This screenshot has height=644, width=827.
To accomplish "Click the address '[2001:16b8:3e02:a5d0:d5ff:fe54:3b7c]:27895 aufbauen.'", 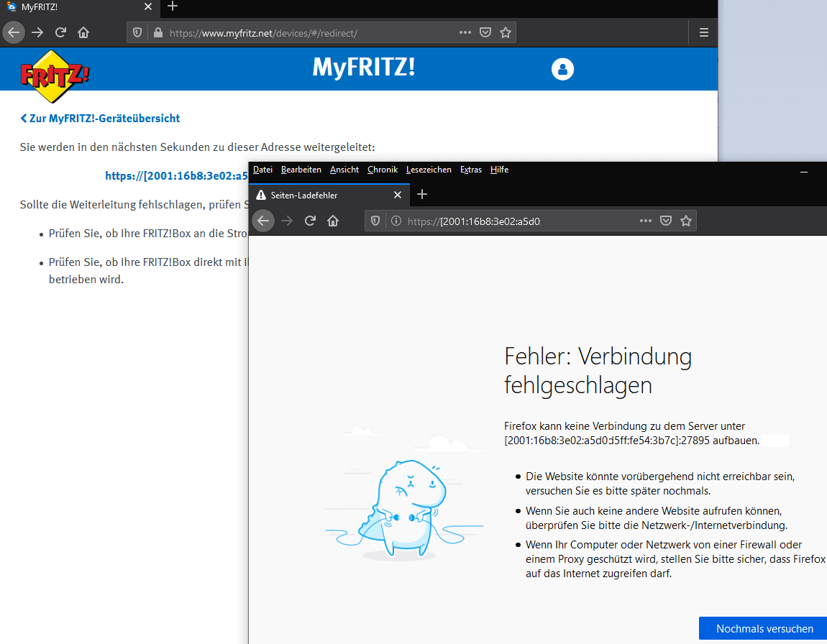I will point(632,441).
